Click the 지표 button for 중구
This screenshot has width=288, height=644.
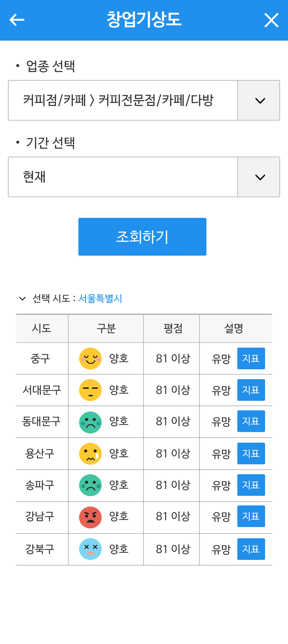pos(251,358)
